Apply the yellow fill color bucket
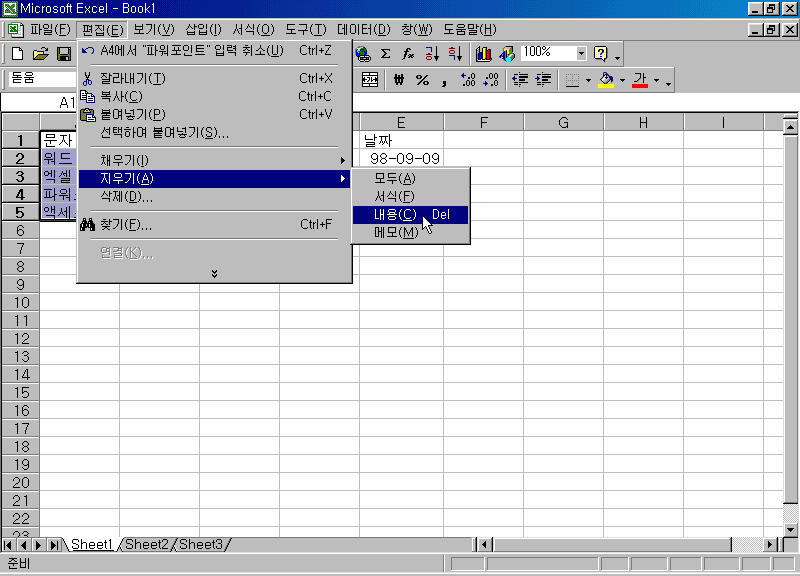 click(x=606, y=80)
